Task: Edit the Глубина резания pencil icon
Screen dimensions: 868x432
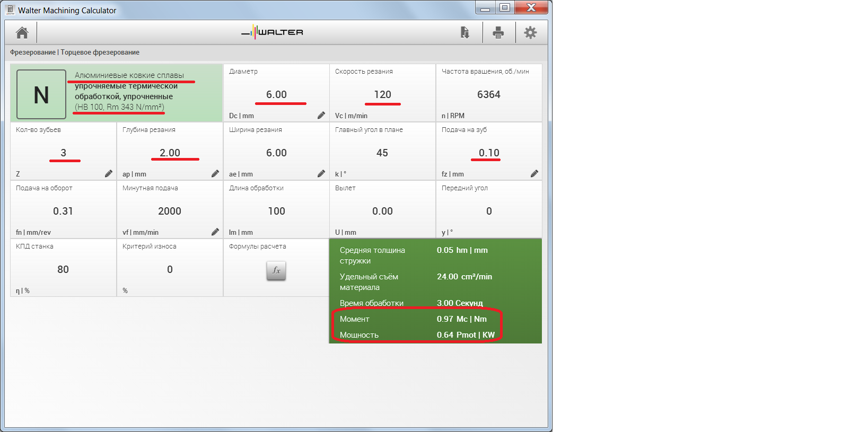Action: point(215,173)
